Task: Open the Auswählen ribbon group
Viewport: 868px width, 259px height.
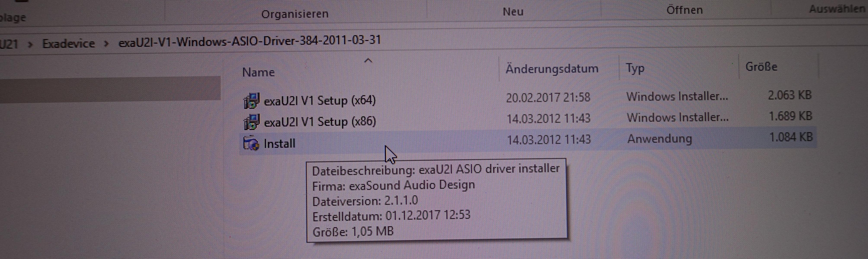Action: 837,9
